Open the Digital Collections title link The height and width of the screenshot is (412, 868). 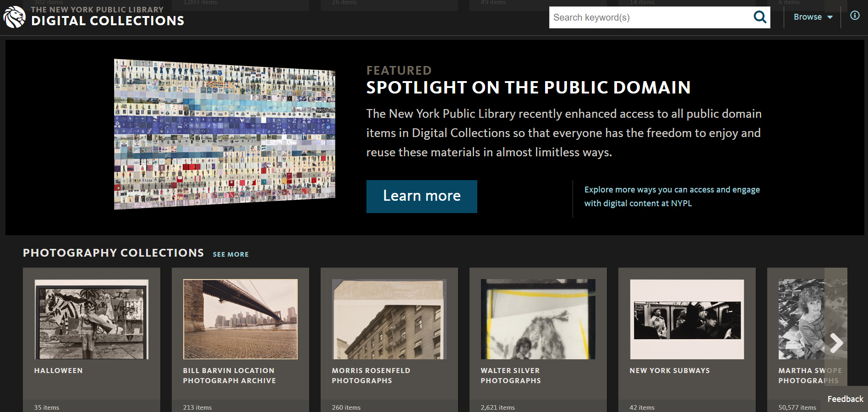(x=108, y=21)
